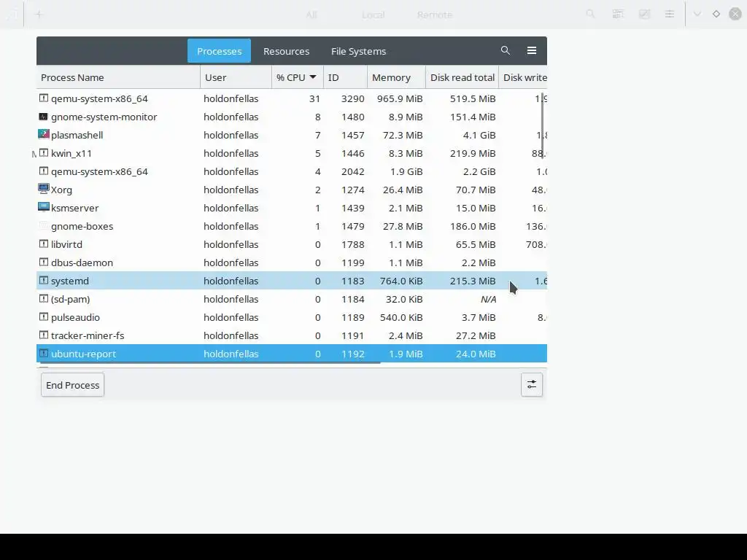Click icon beside dbus-daemon process
Screen dimensions: 747x560
coord(43,262)
